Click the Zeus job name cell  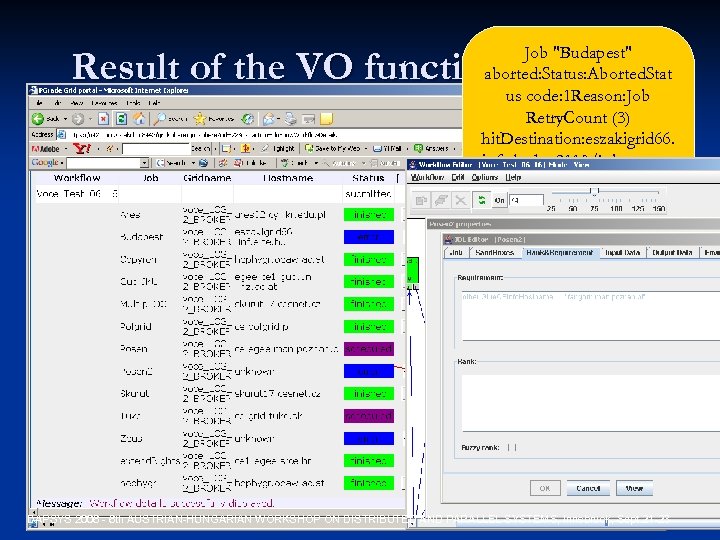[x=131, y=439]
